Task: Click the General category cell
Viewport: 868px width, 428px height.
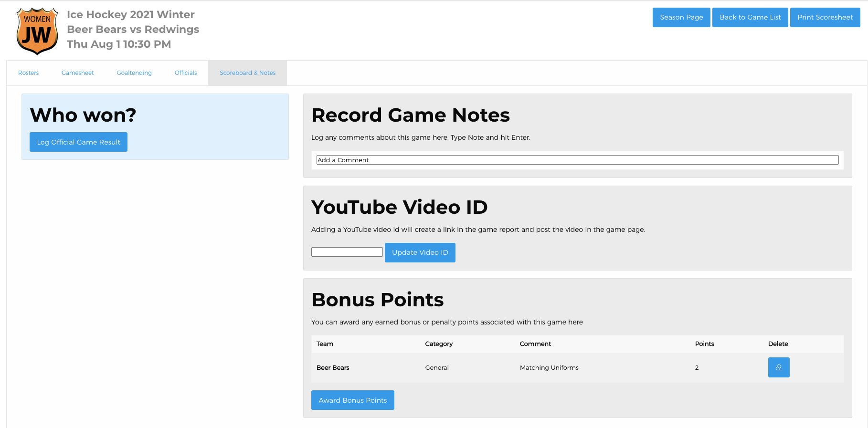Action: [437, 368]
